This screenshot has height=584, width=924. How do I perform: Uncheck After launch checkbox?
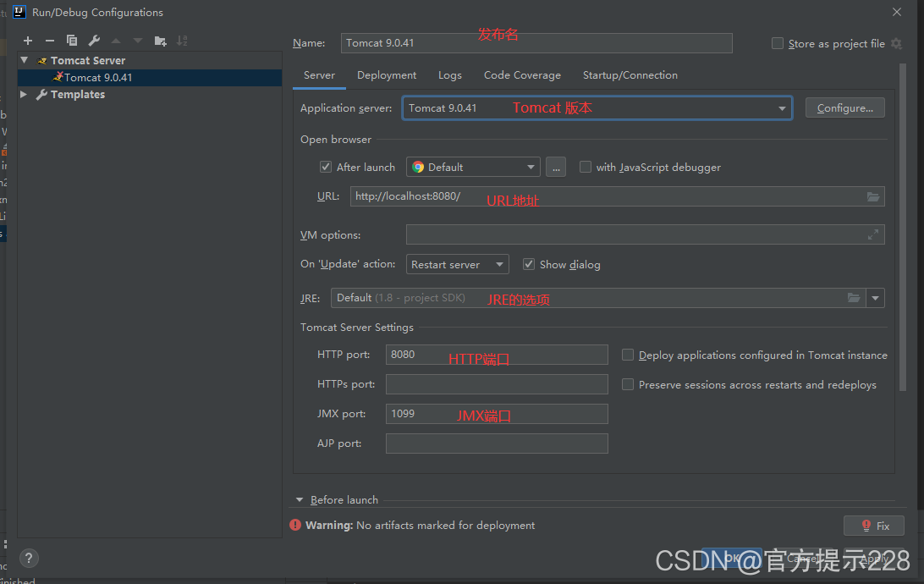[325, 167]
